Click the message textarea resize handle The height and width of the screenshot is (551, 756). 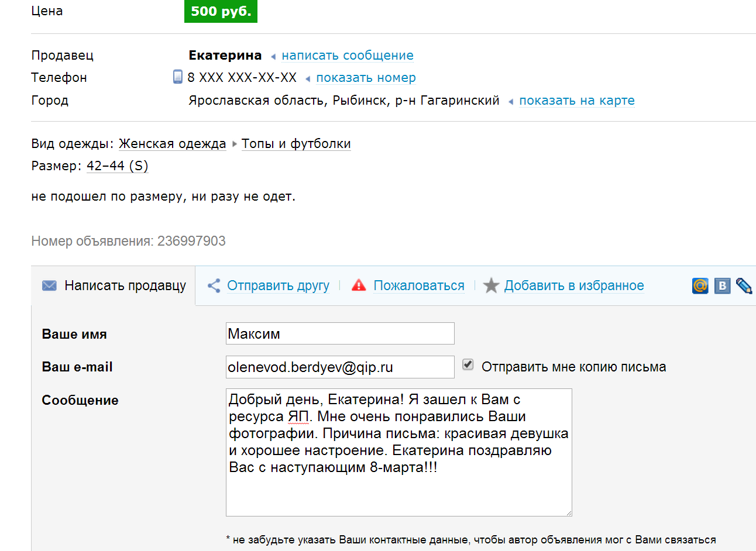click(x=568, y=512)
